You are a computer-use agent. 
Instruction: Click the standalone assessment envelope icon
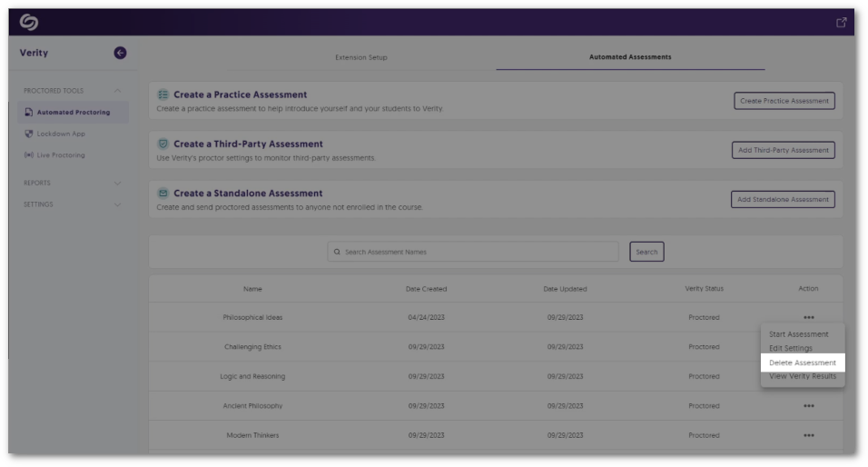tap(163, 193)
